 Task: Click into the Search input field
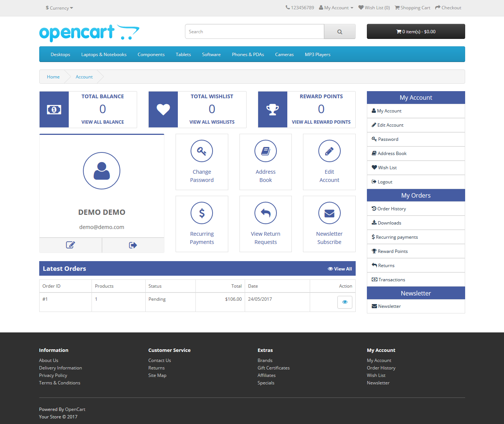[x=254, y=32]
